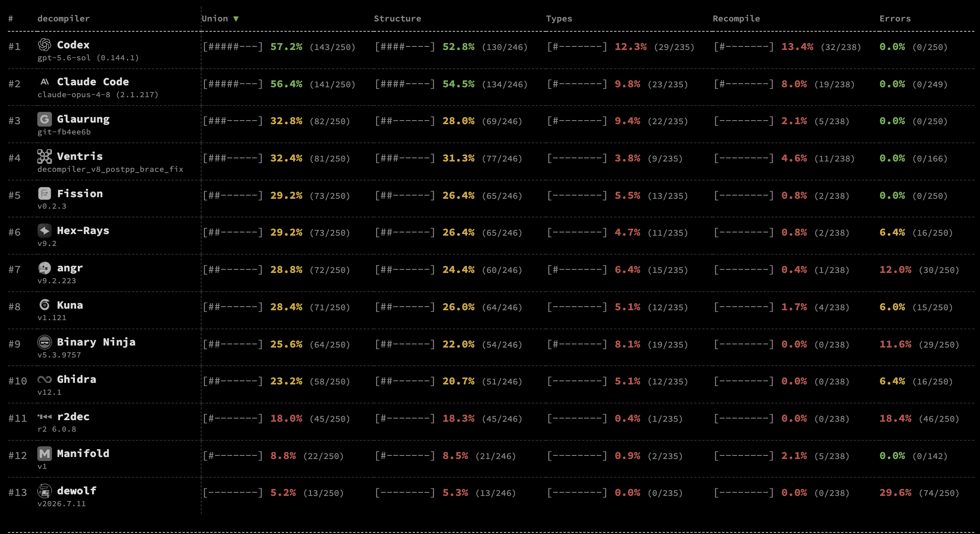
Task: Click Glaurung version text git-fb4ee6b
Action: [x=64, y=132]
